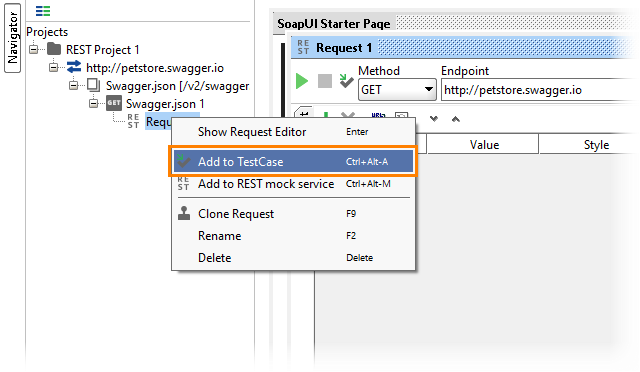640x372 pixels.
Task: Collapse the Swagger.json 1 method node
Action: pos(93,103)
